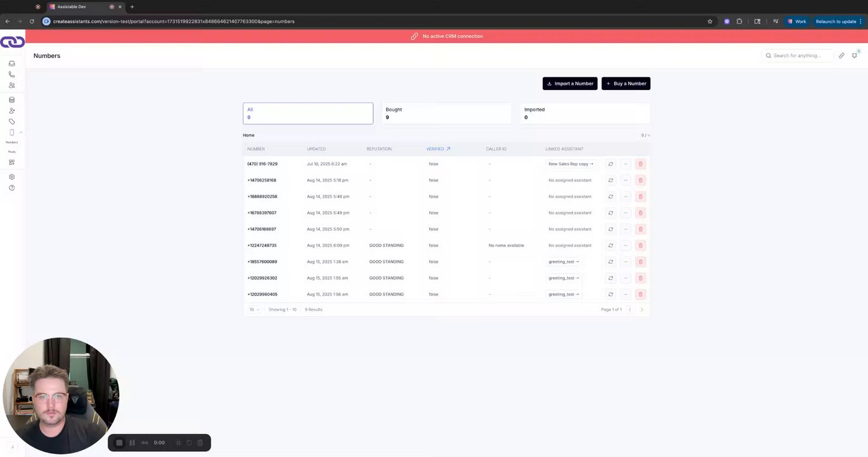This screenshot has height=457, width=868.
Task: Refresh the (470) 916-7829 number row
Action: pyautogui.click(x=611, y=164)
